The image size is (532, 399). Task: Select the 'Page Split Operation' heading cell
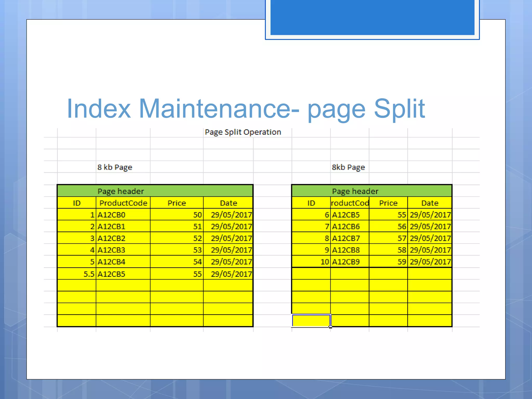[x=243, y=132]
